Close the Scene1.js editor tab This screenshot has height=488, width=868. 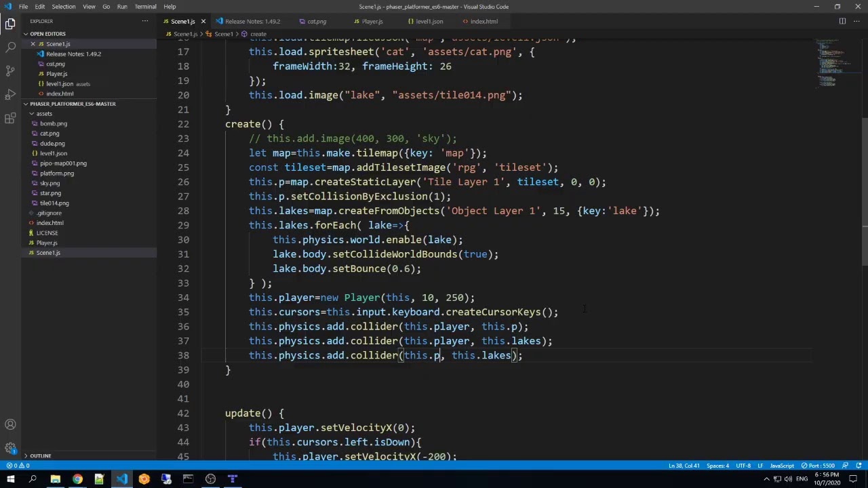pyautogui.click(x=203, y=21)
